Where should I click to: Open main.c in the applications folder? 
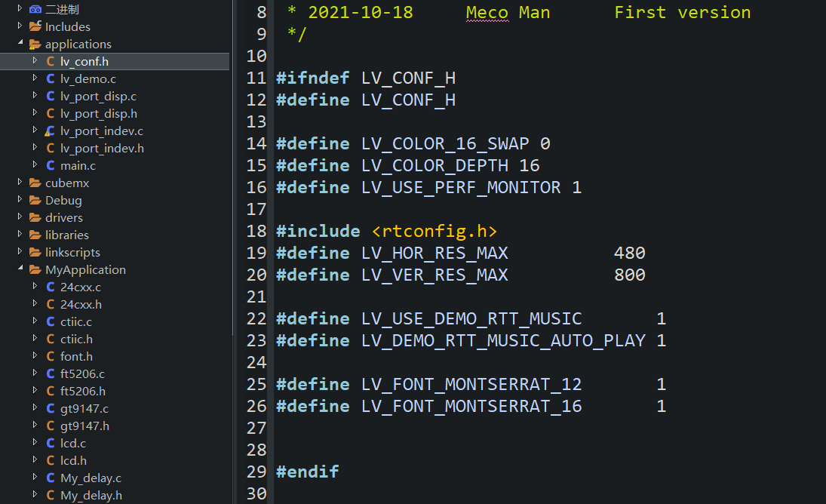[x=78, y=165]
